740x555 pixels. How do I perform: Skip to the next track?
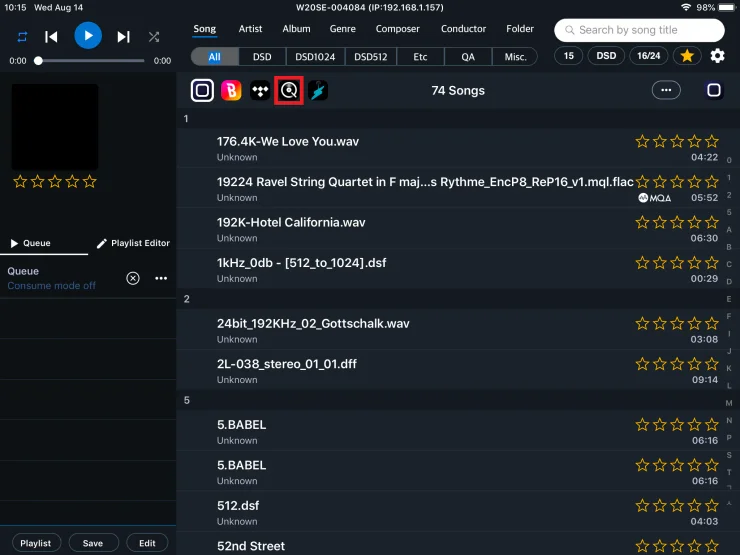pos(123,37)
